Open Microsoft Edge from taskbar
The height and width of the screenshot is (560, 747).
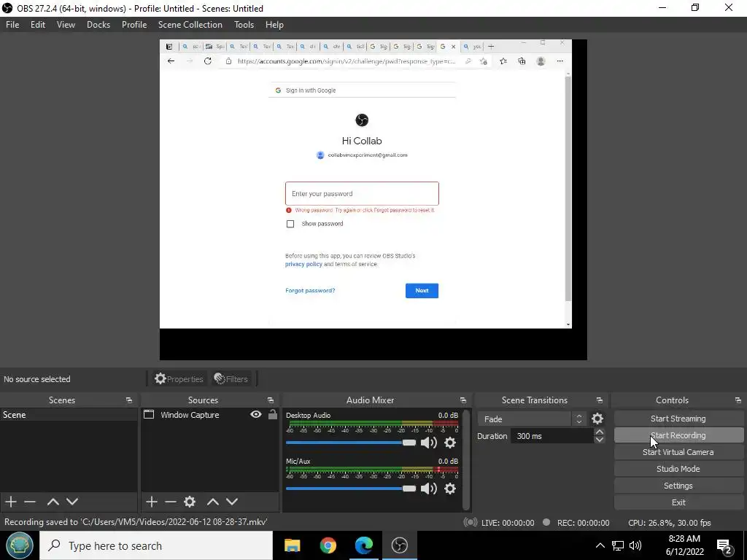(363, 545)
